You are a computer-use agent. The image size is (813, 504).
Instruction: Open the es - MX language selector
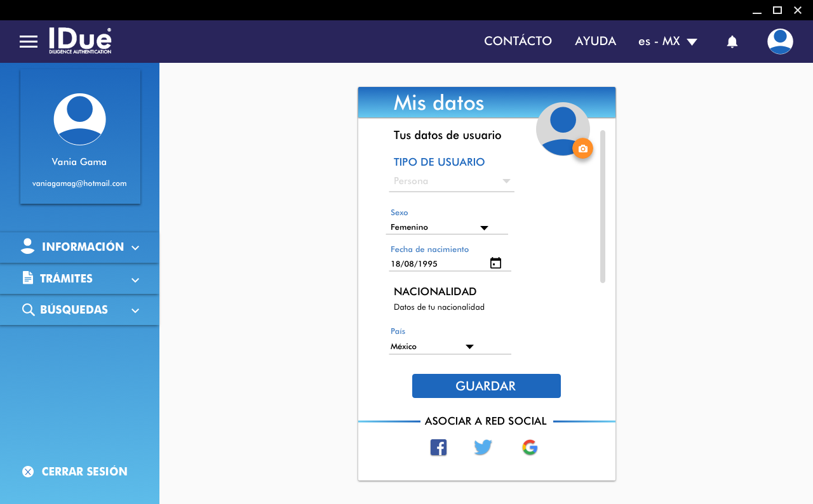point(668,42)
